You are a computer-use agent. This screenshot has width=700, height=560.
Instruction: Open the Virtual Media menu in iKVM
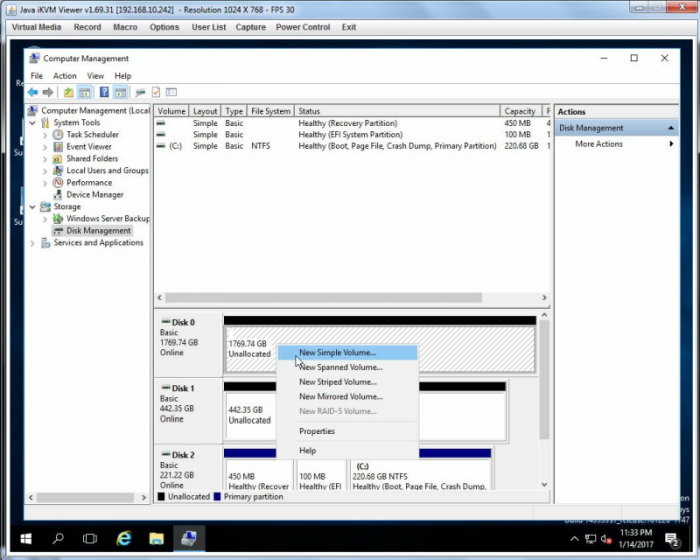point(36,27)
